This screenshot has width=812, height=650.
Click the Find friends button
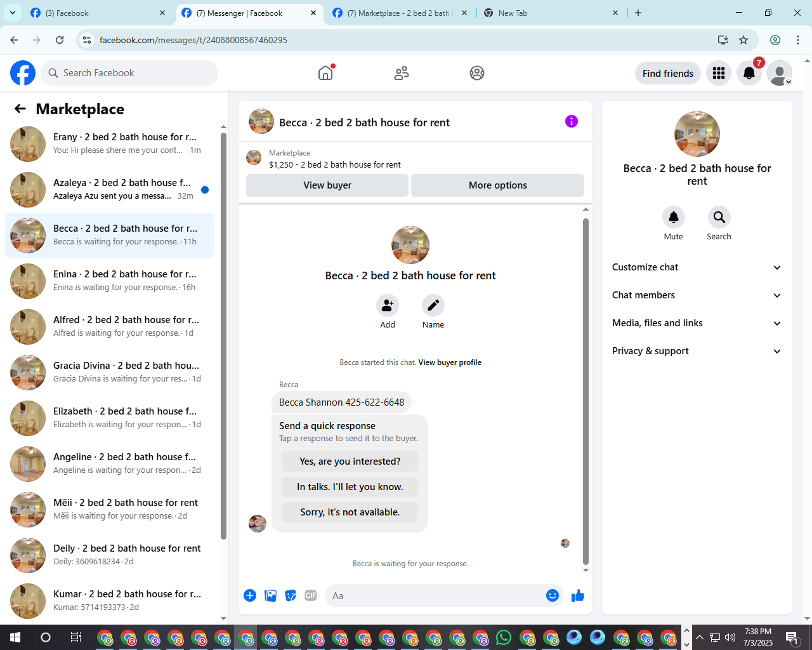668,73
